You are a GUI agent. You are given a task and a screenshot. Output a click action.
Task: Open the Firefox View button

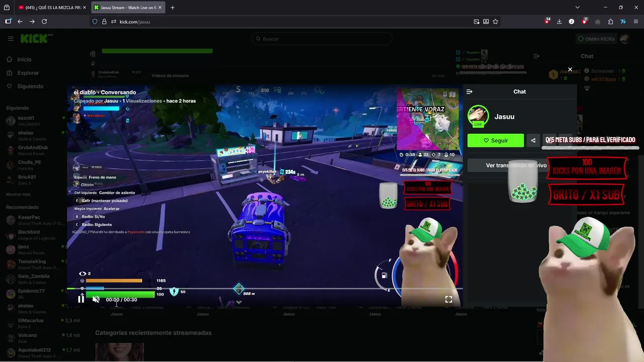pos(7,8)
